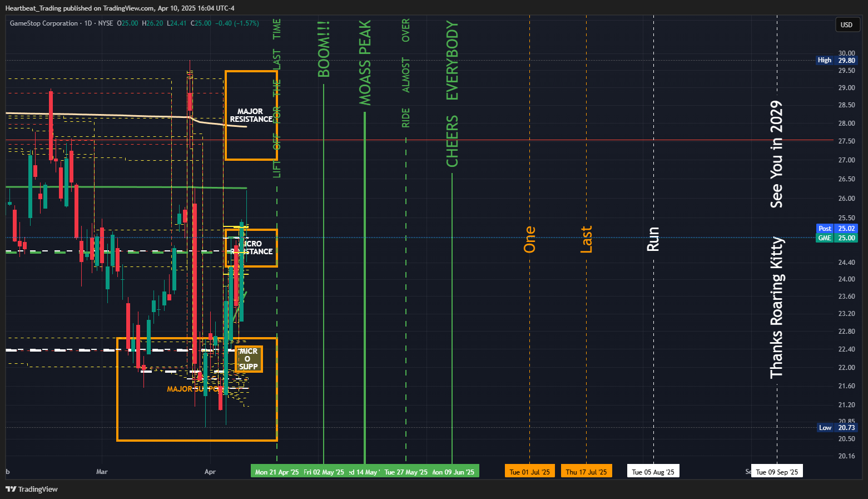This screenshot has height=499, width=868.
Task: Click the 28.00 price axis value
Action: point(847,123)
